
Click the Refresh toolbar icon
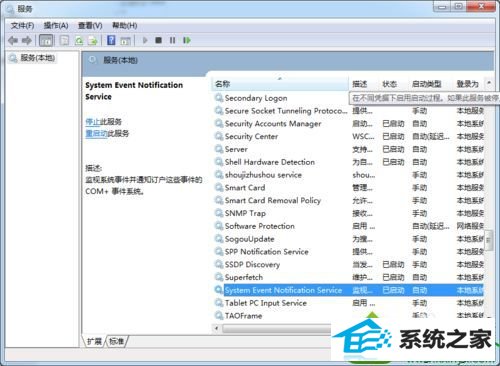coord(79,41)
